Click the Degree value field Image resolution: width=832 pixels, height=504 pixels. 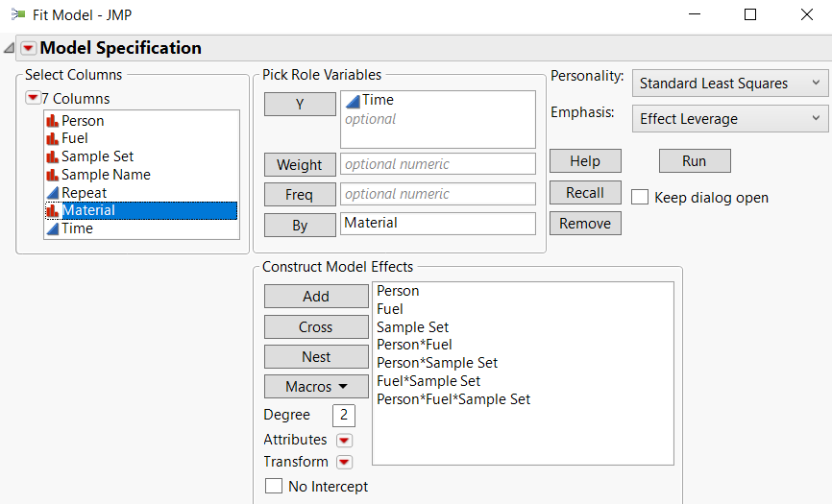click(x=344, y=415)
